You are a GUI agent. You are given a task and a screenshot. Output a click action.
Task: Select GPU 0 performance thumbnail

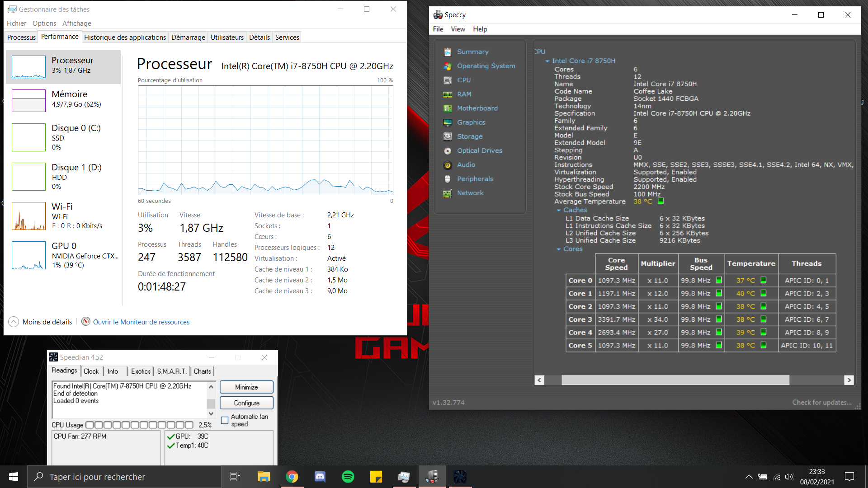[28, 255]
